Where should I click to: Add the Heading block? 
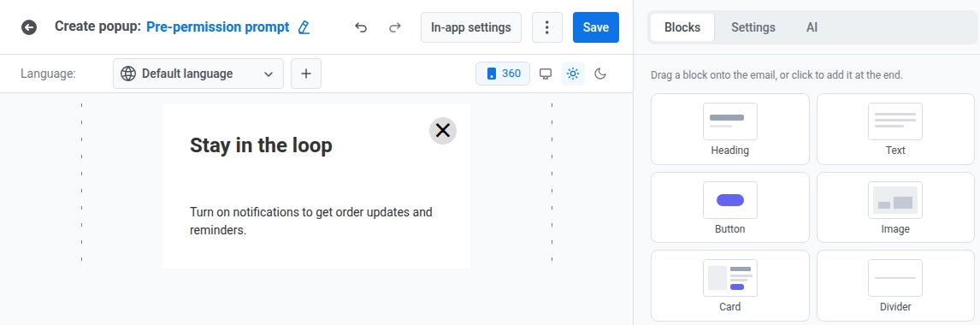tap(730, 129)
